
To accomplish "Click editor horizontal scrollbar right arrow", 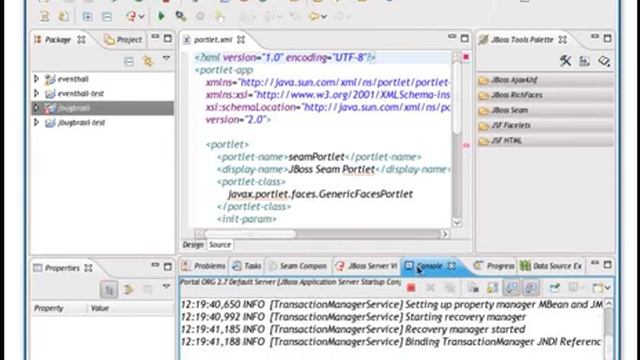I will tap(445, 234).
